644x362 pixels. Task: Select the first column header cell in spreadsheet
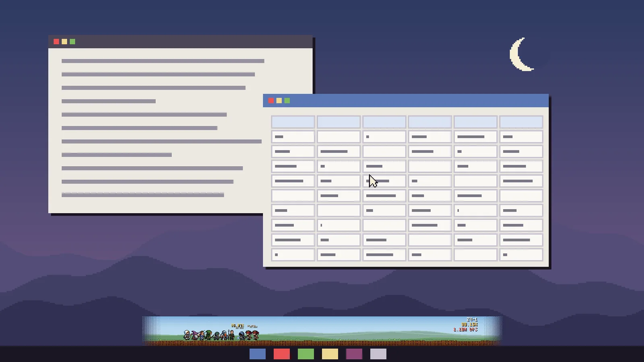pos(293,122)
